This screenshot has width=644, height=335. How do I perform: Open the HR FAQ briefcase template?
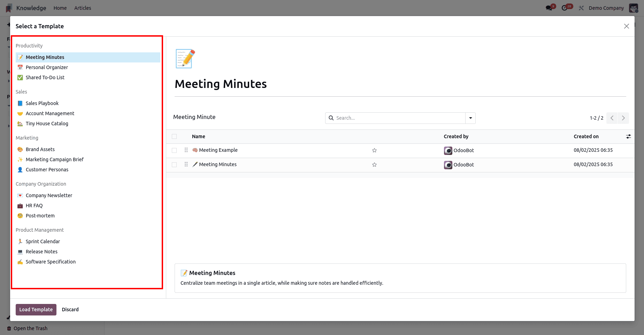(x=34, y=206)
